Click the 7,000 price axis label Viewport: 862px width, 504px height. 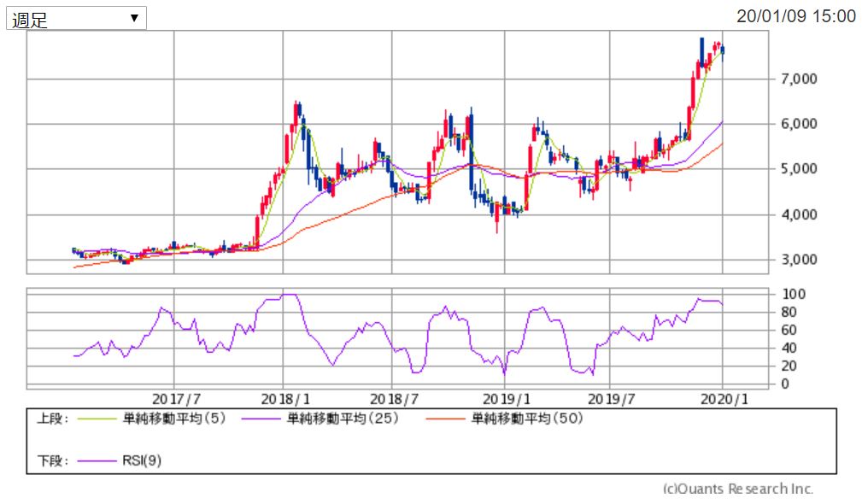tap(800, 79)
